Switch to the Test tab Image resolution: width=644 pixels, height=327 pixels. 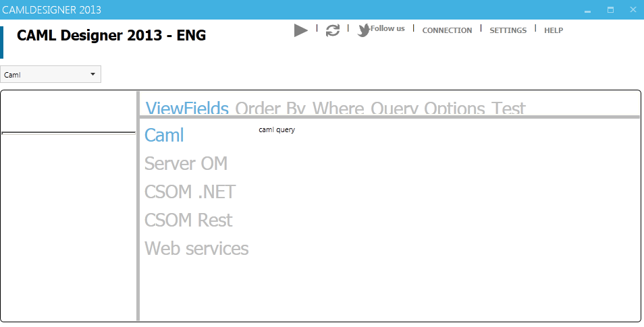pos(508,109)
